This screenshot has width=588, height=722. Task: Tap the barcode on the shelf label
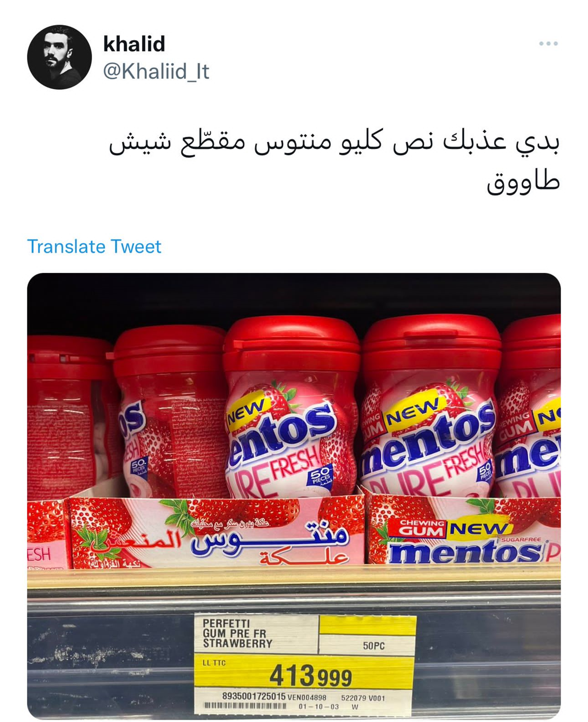[x=245, y=706]
